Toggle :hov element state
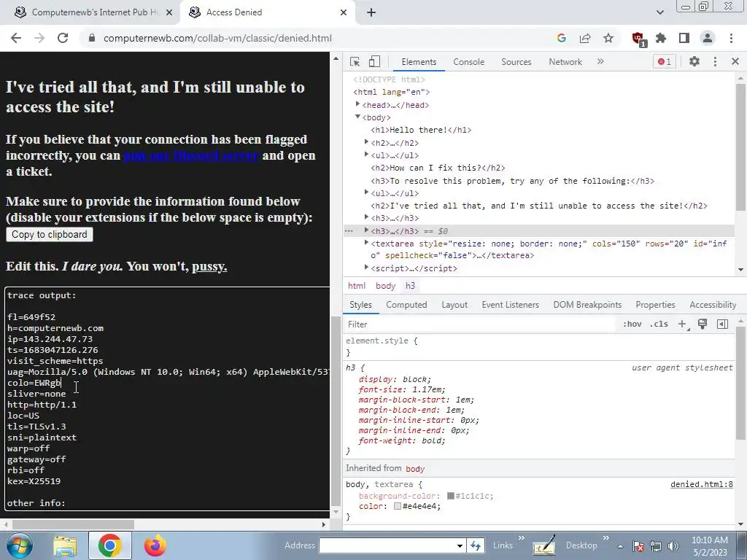This screenshot has width=747, height=560. 632,324
